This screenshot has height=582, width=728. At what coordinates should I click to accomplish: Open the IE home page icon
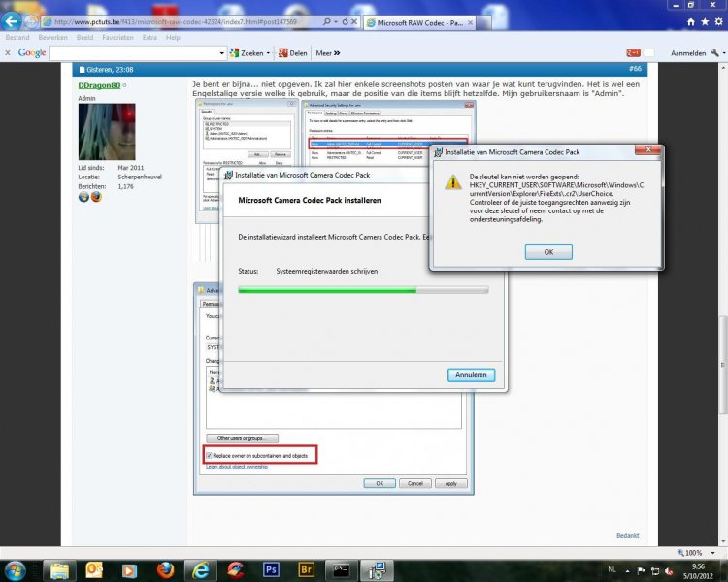pyautogui.click(x=689, y=20)
